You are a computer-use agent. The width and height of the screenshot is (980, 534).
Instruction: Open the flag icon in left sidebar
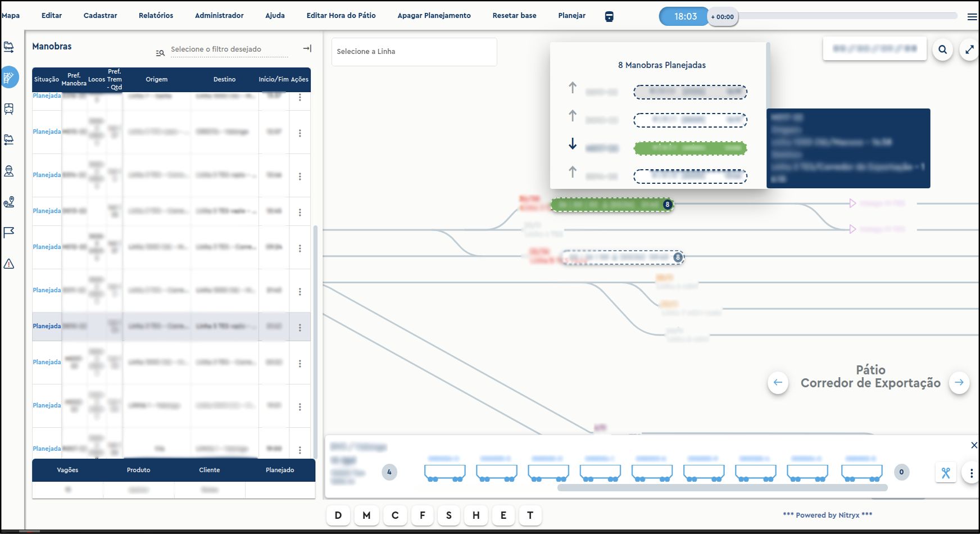click(9, 232)
